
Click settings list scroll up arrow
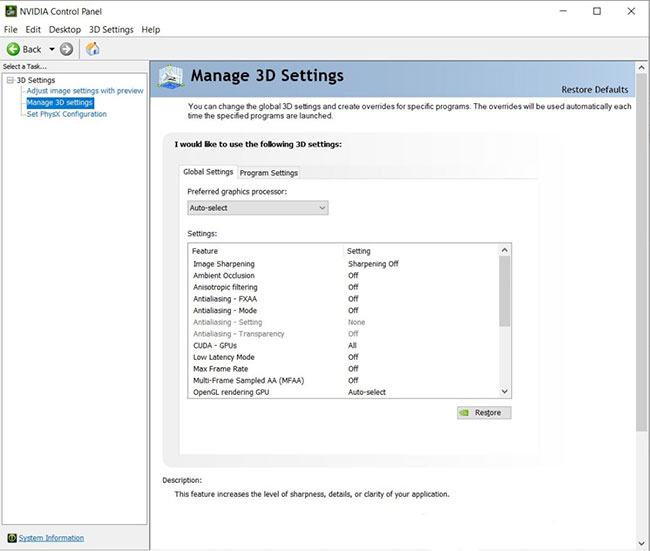tap(504, 250)
